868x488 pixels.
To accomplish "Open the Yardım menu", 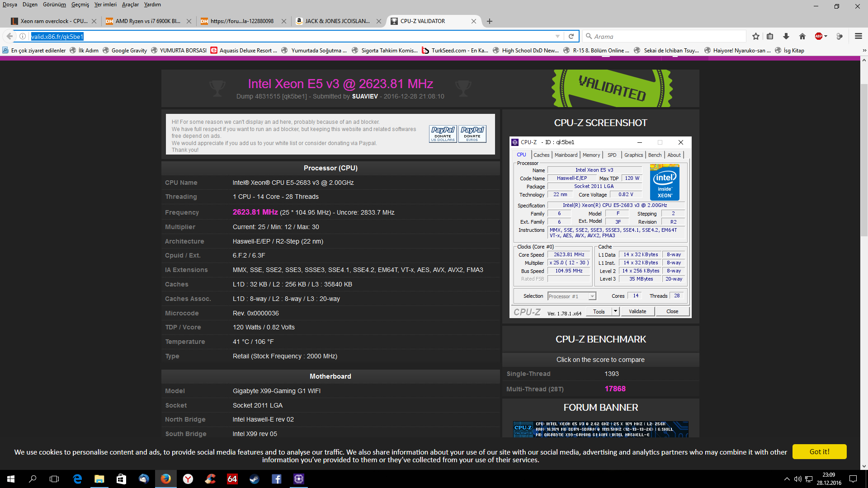I will [152, 5].
